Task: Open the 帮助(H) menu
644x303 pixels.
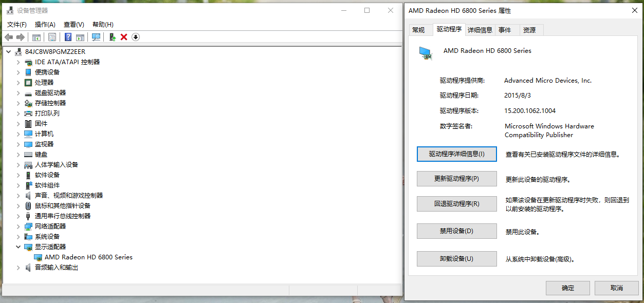Action: click(103, 24)
